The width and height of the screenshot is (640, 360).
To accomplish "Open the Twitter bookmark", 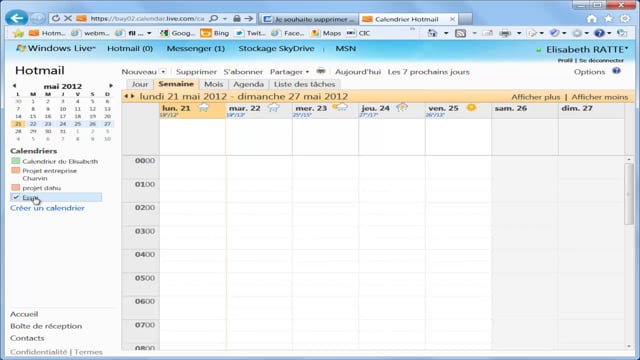I will point(250,33).
